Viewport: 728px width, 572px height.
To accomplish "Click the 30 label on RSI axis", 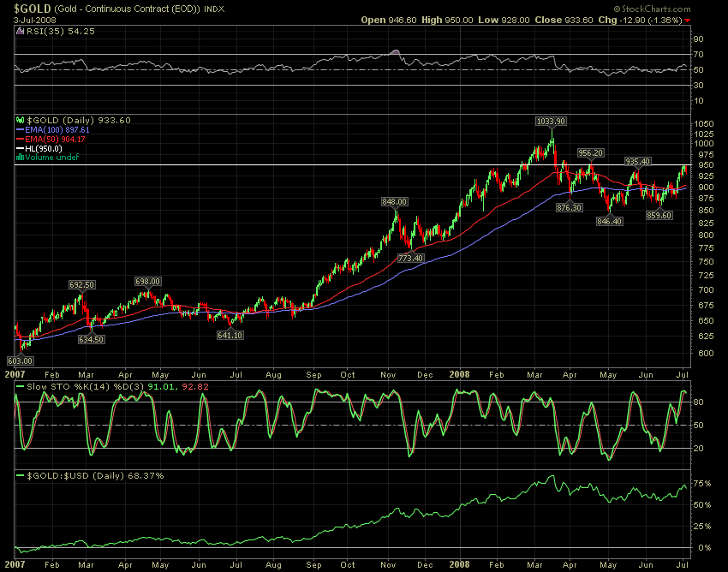I will pos(699,86).
